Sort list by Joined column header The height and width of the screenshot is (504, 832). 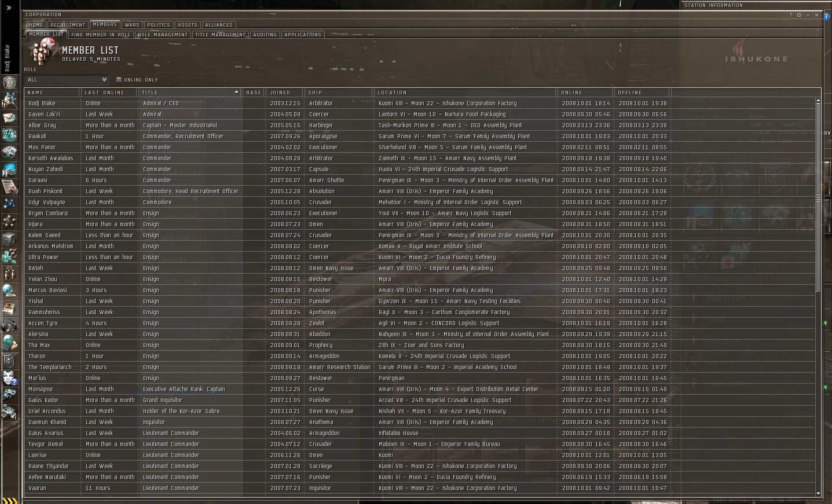click(x=280, y=93)
